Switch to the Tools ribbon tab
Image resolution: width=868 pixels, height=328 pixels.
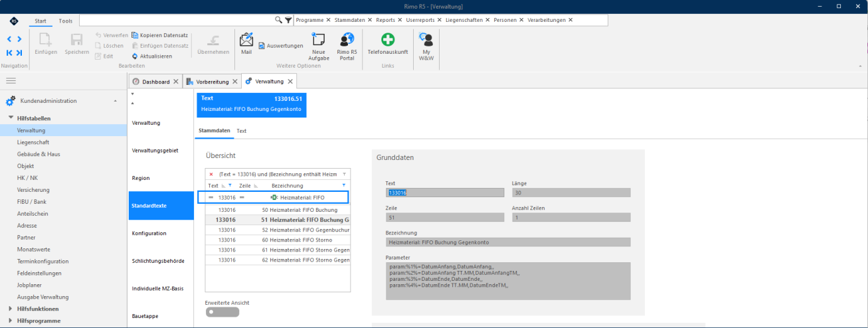click(x=66, y=21)
